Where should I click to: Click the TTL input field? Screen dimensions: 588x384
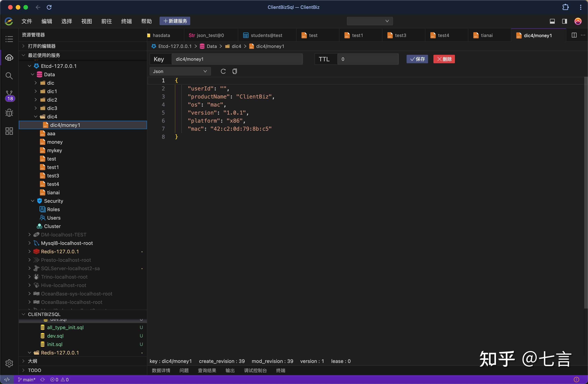click(x=368, y=59)
